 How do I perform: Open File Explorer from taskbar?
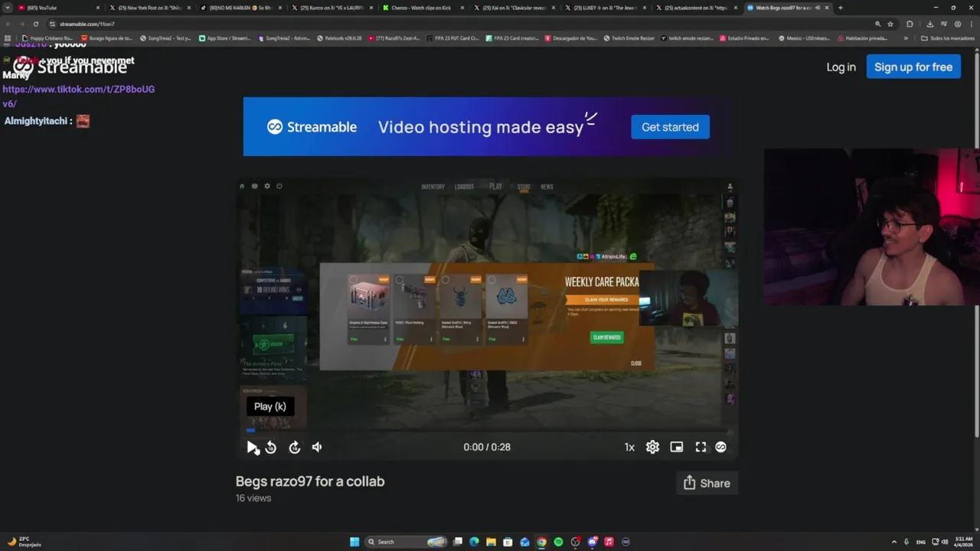click(492, 542)
